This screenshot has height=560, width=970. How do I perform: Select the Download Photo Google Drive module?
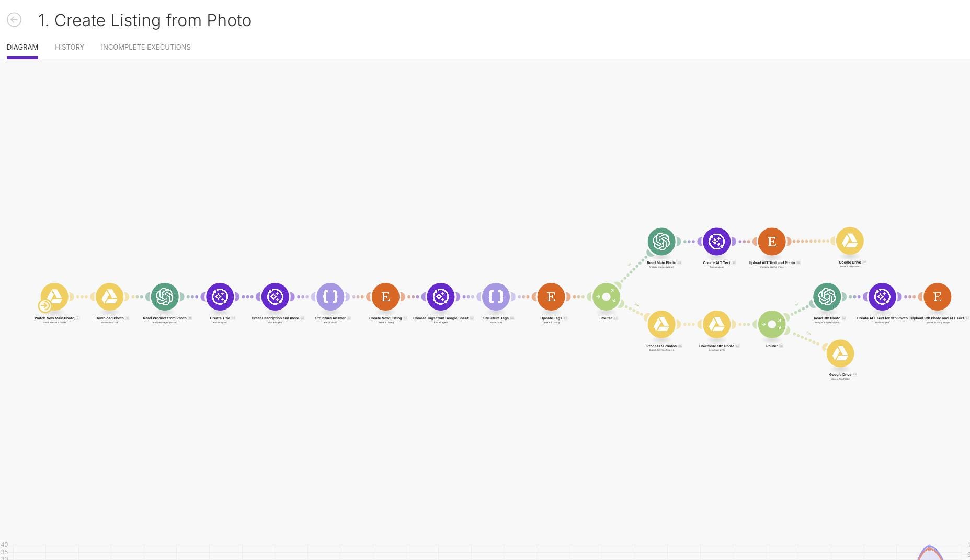coord(109,296)
